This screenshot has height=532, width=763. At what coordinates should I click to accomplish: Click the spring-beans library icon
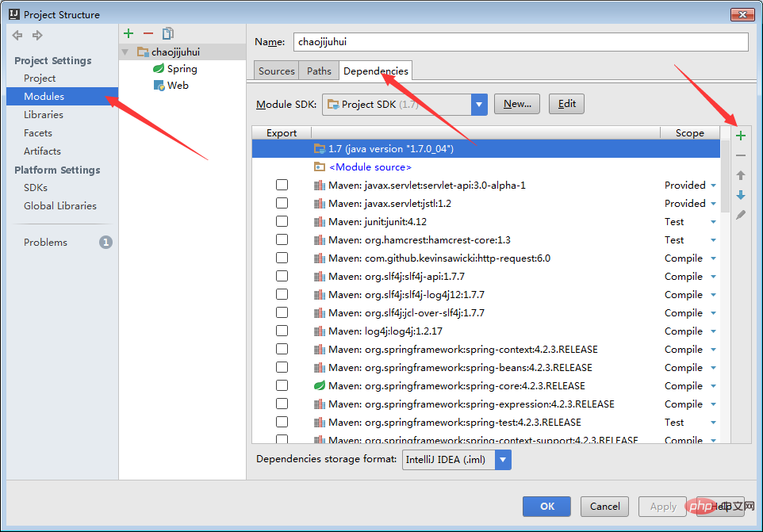(x=320, y=368)
